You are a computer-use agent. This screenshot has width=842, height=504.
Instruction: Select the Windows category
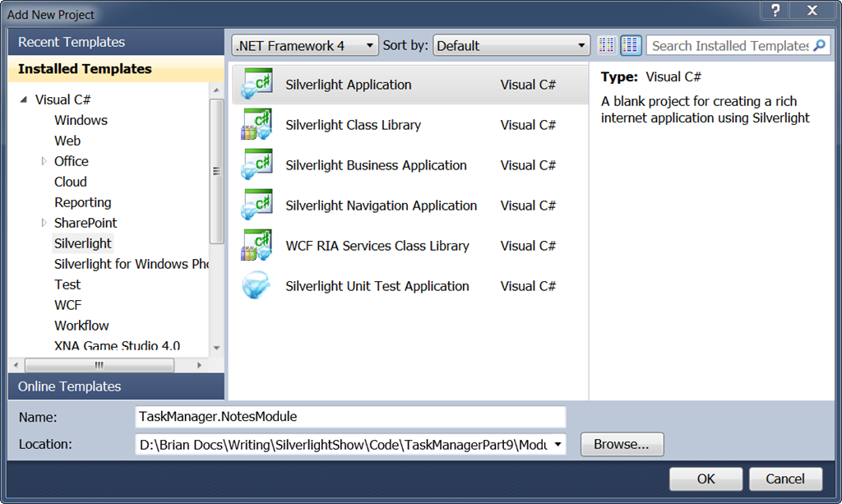(81, 120)
